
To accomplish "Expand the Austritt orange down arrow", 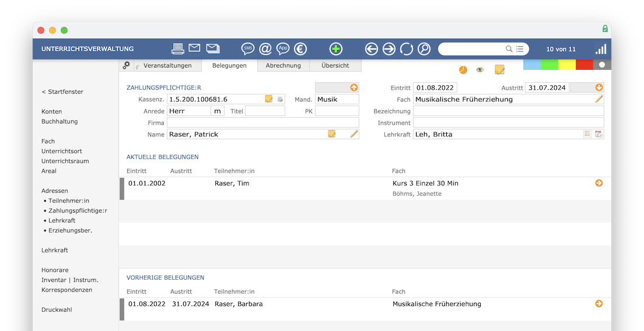I will click(x=599, y=87).
